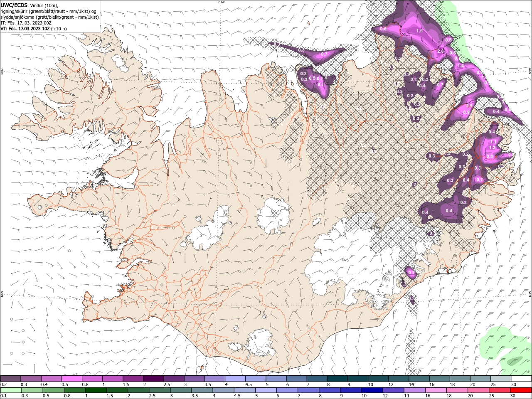Select the 20 swatch in the bottom legend row
Image resolution: width=532 pixels, height=399 pixels.
[478, 390]
